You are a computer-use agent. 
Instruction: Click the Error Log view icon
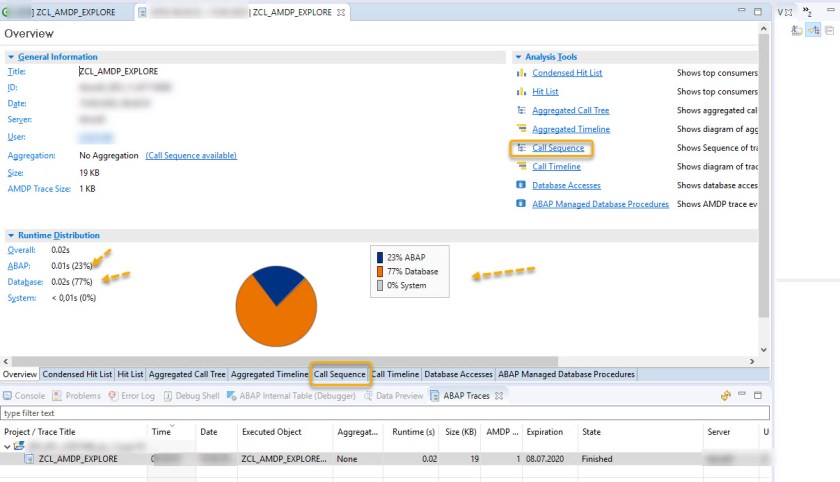pyautogui.click(x=113, y=396)
